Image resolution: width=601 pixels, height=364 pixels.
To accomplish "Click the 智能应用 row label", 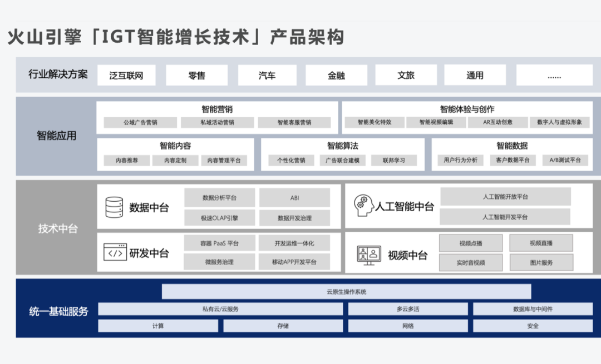I will pyautogui.click(x=56, y=136).
